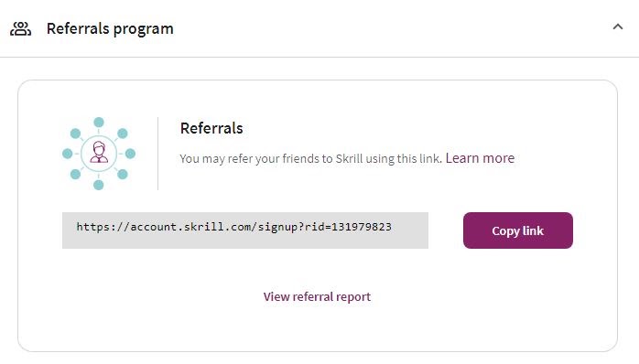
Task: Collapse the Referrals program section chevron
Action: point(618,27)
